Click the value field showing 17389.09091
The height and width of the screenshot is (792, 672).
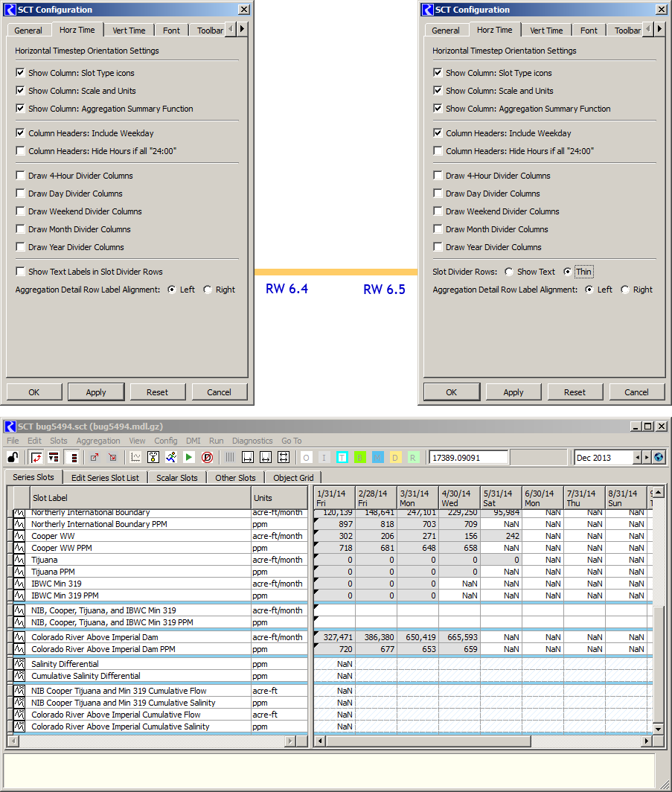tap(469, 458)
